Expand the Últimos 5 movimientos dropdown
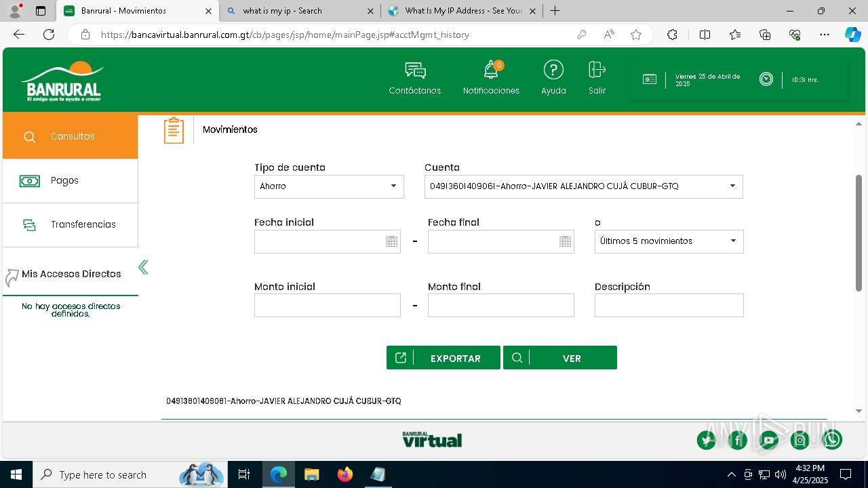 coord(669,241)
